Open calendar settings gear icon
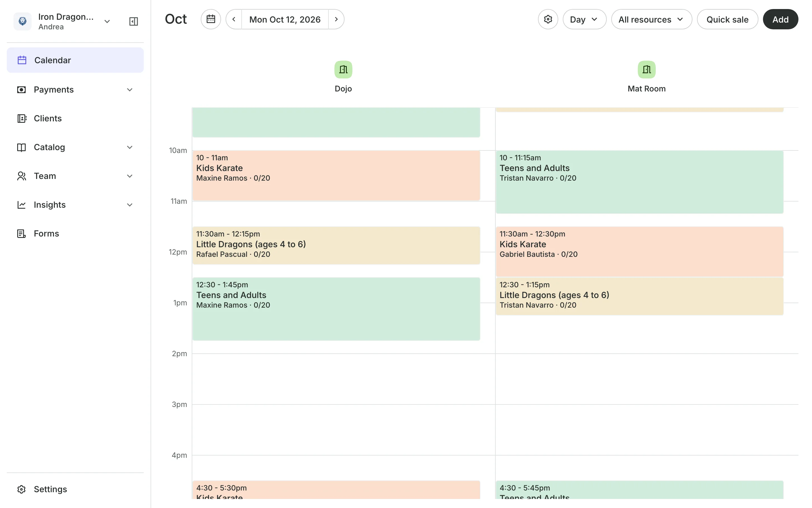812x508 pixels. [x=548, y=19]
